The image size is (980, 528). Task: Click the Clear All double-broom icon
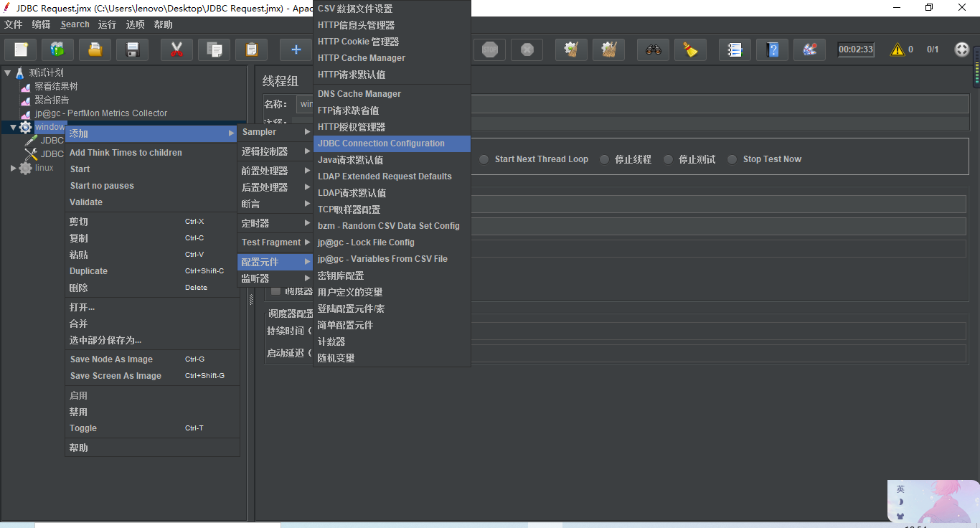(608, 49)
